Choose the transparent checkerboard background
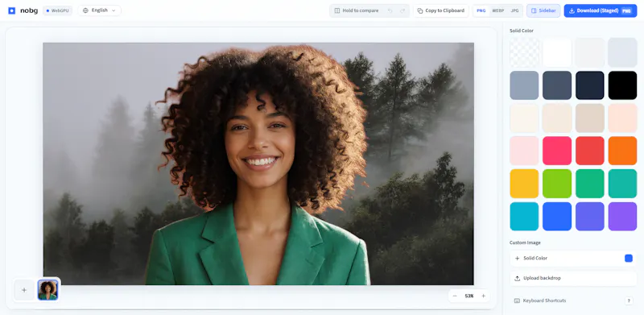644x315 pixels. coord(524,52)
